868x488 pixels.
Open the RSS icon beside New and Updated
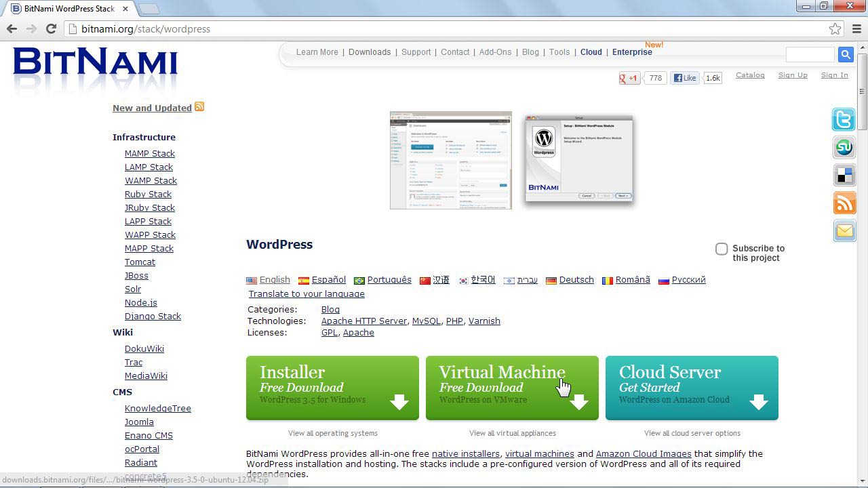(x=199, y=107)
